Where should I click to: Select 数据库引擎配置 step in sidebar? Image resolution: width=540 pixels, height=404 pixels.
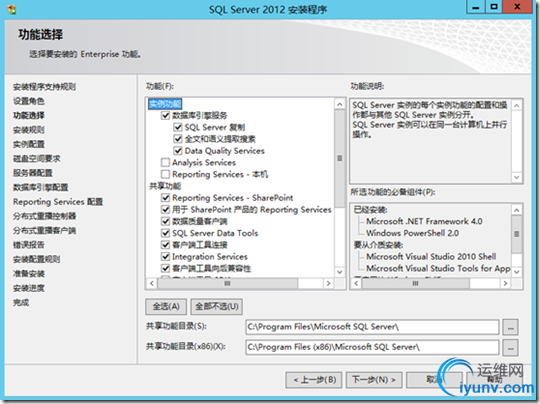click(x=41, y=187)
